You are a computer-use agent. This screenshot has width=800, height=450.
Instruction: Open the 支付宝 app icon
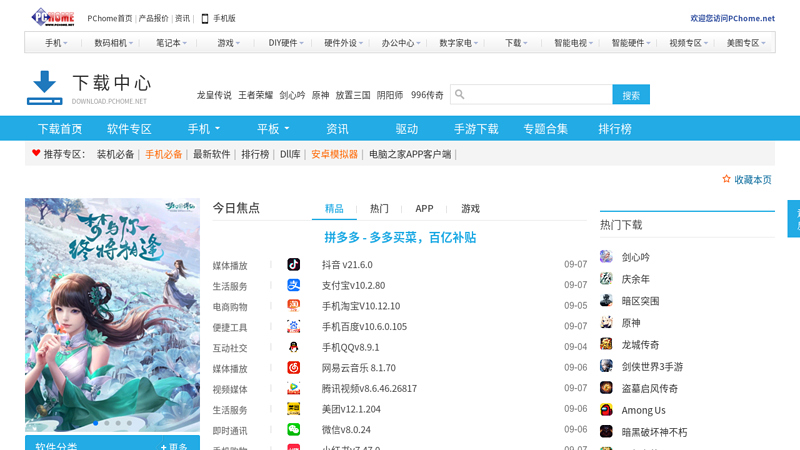coord(293,285)
